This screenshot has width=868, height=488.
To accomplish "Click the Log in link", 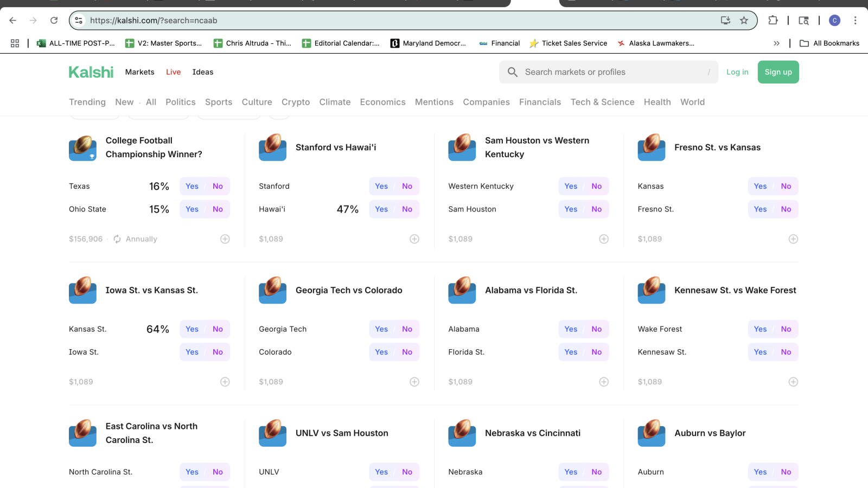I will click(737, 72).
